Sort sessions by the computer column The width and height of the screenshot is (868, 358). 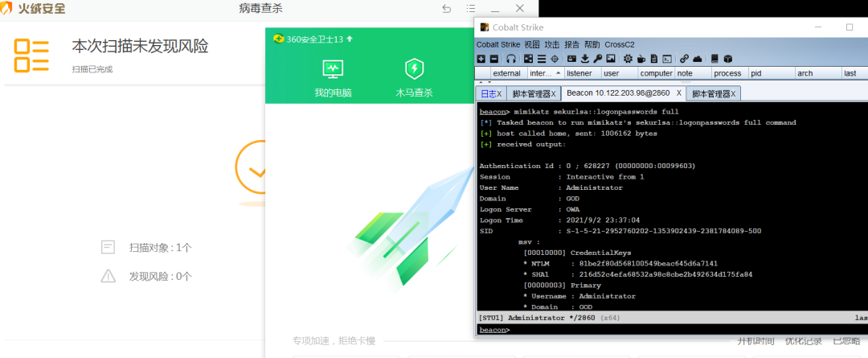(656, 73)
